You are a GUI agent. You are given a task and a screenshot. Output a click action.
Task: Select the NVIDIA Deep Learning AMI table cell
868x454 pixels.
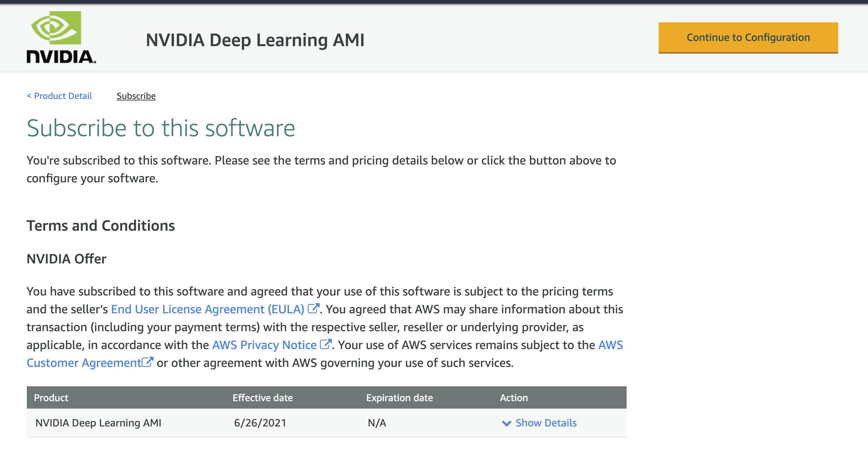[98, 423]
